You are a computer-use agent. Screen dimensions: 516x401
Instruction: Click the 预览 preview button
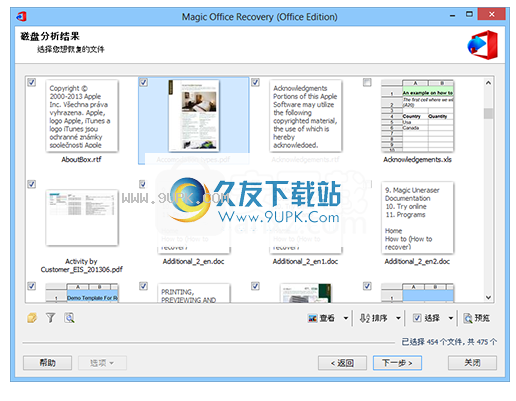pos(477,318)
